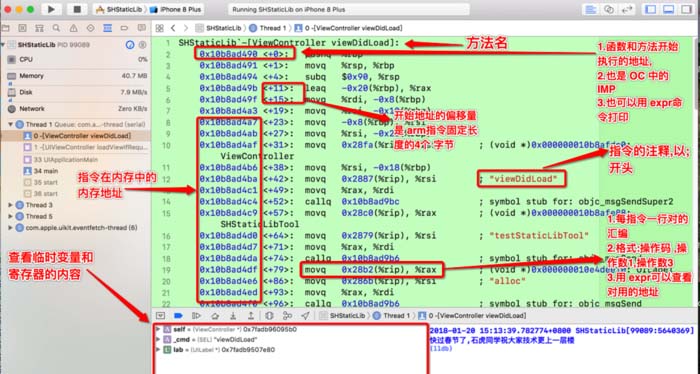This screenshot has width=700, height=374.
Task: Expand com.apple.uikit.eventfetch-thread
Action: pyautogui.click(x=11, y=228)
